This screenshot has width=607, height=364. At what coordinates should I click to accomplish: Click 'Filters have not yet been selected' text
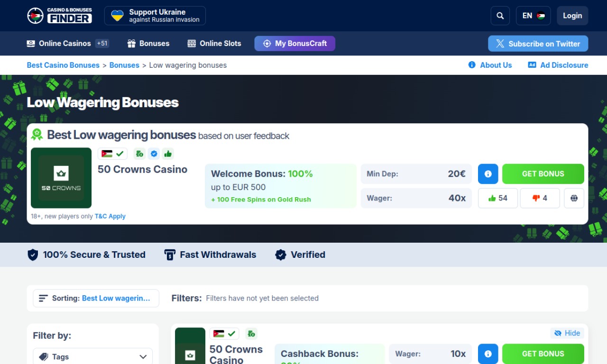[262, 298]
